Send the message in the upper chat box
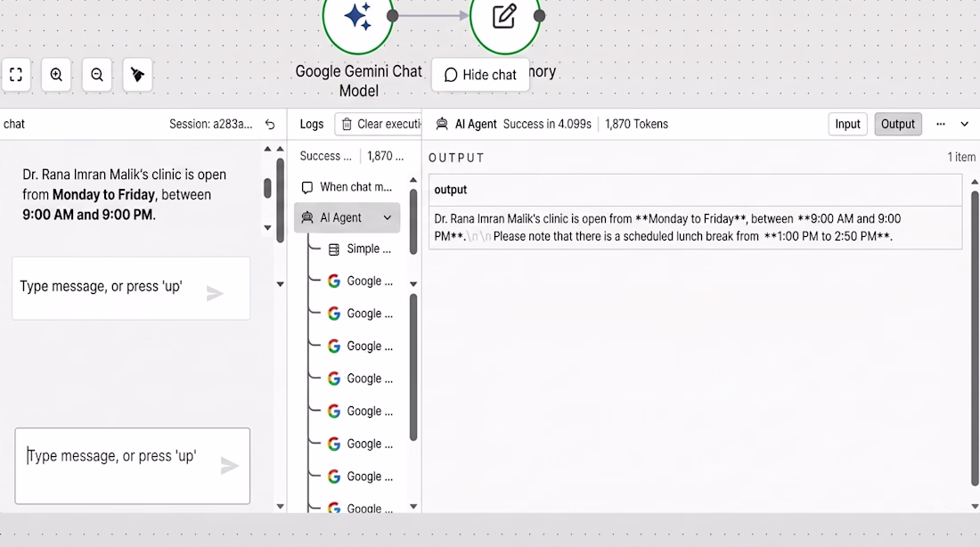Screen dimensions: 980x547 [215, 293]
